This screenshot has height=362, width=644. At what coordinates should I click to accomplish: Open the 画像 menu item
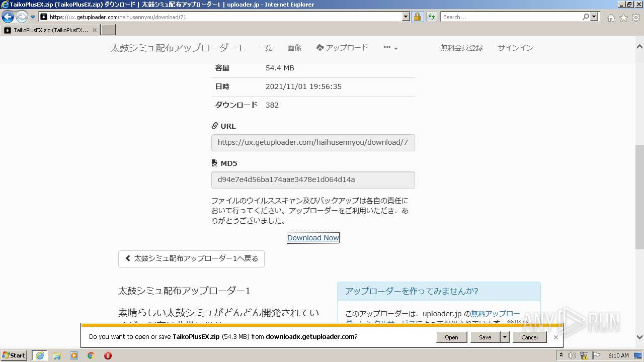point(294,48)
